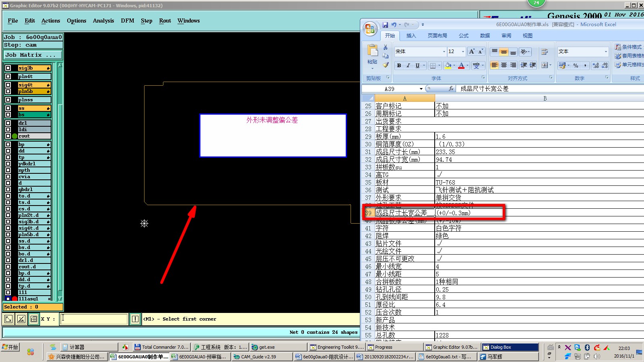Image resolution: width=644 pixels, height=362 pixels.
Task: Open 计算器 from the taskbar
Action: (x=89, y=347)
